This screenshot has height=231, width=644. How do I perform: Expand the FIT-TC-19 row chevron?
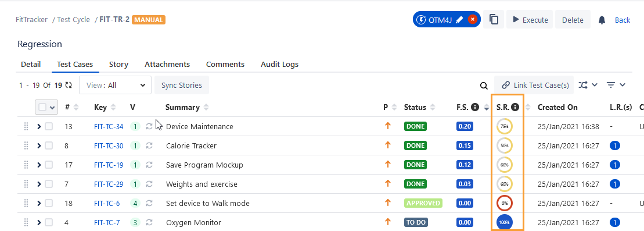coord(39,165)
